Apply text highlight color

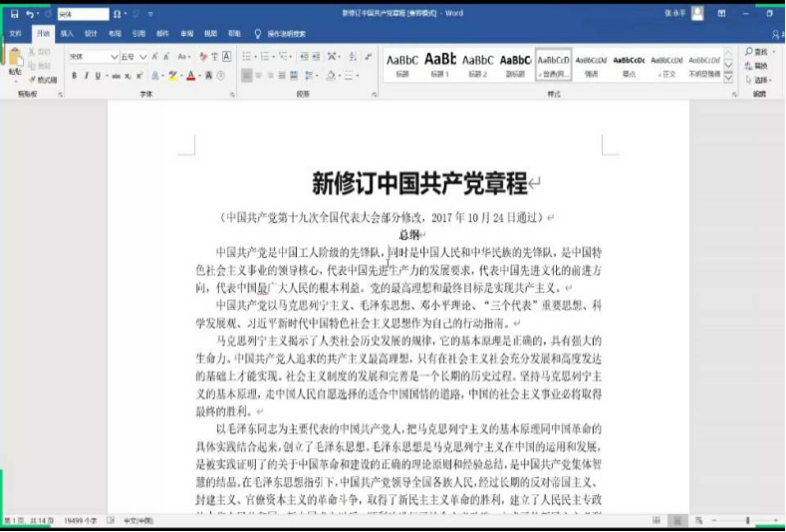coord(172,76)
